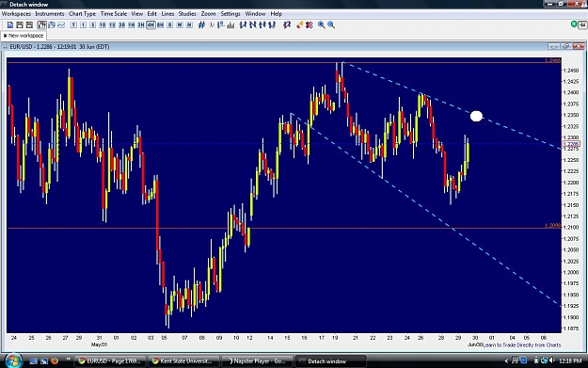Select the 1H time scale button

[x=132, y=25]
